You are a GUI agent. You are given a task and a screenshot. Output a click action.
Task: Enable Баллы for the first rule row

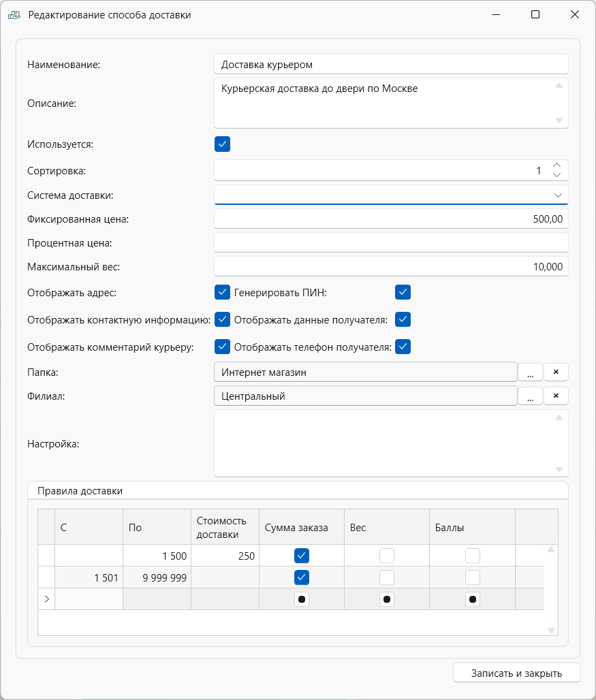[x=472, y=555]
